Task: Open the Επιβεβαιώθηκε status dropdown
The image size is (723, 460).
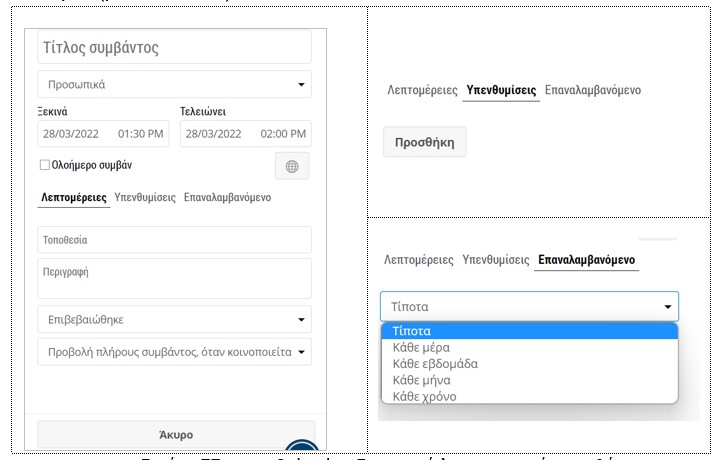Action: (174, 319)
